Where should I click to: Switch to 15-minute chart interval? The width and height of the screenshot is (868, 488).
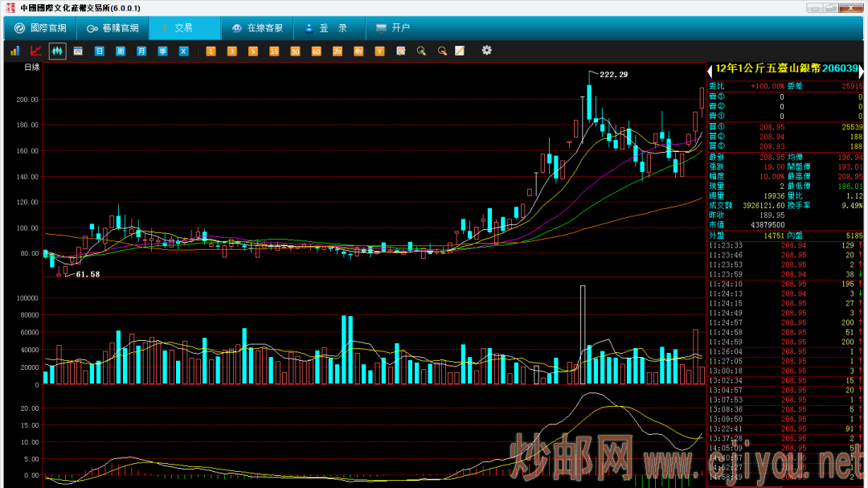pyautogui.click(x=274, y=51)
